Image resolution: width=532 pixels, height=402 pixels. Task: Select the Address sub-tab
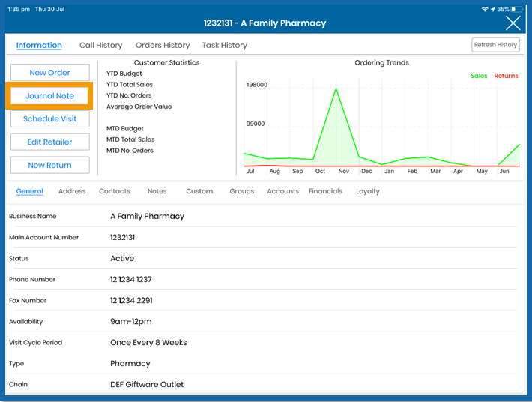[x=72, y=191]
